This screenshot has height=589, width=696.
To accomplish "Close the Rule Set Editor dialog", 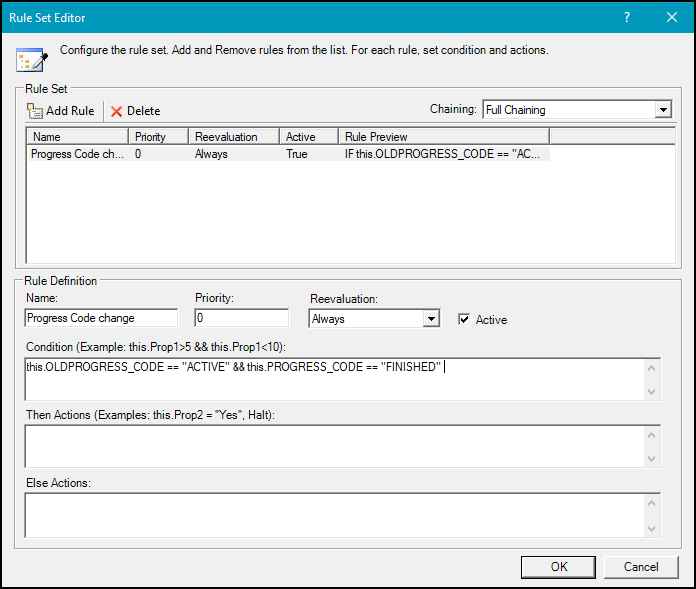I will tap(672, 17).
